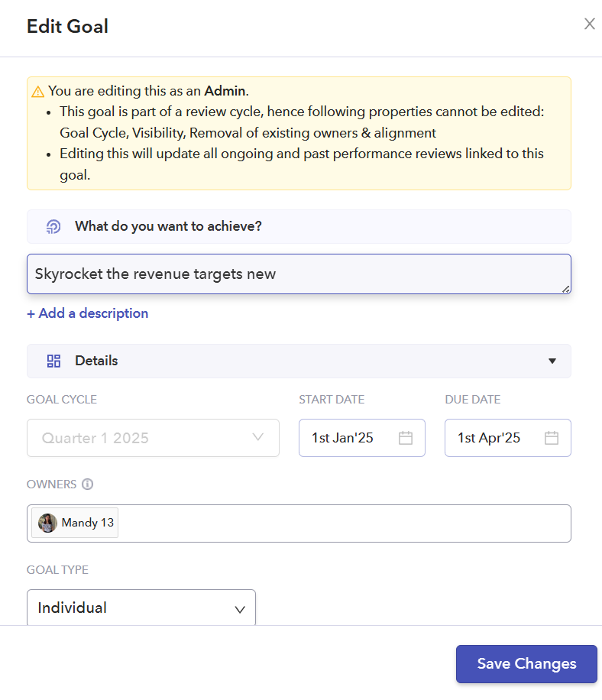Screen dimensions: 602x700
Task: Click the Add a description link
Action: [x=88, y=313]
